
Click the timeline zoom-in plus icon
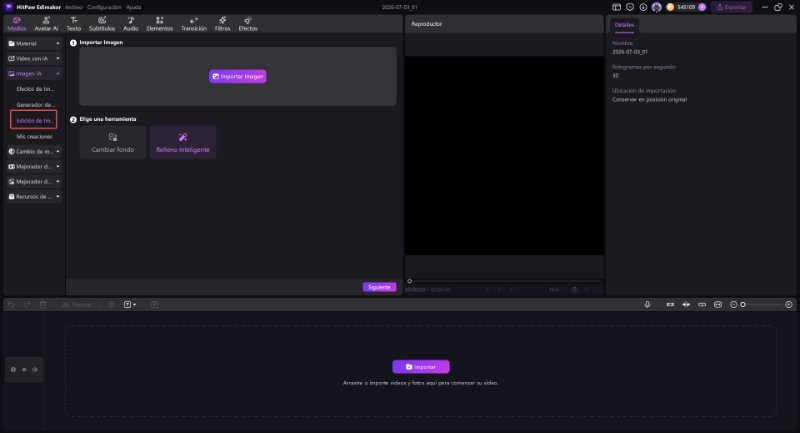point(789,304)
